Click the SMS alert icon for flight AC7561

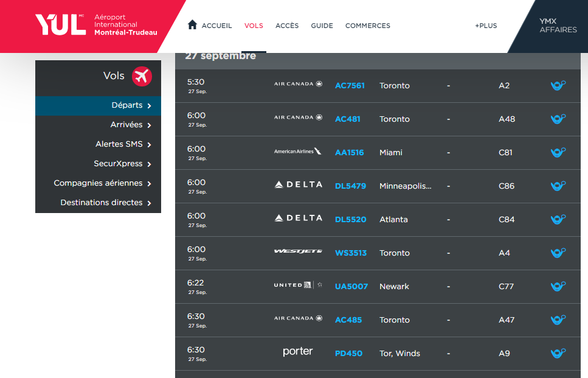pos(558,86)
